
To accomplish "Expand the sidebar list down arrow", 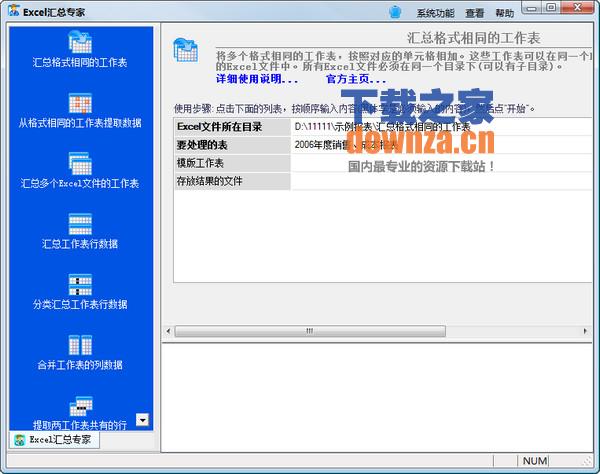I will click(x=142, y=420).
